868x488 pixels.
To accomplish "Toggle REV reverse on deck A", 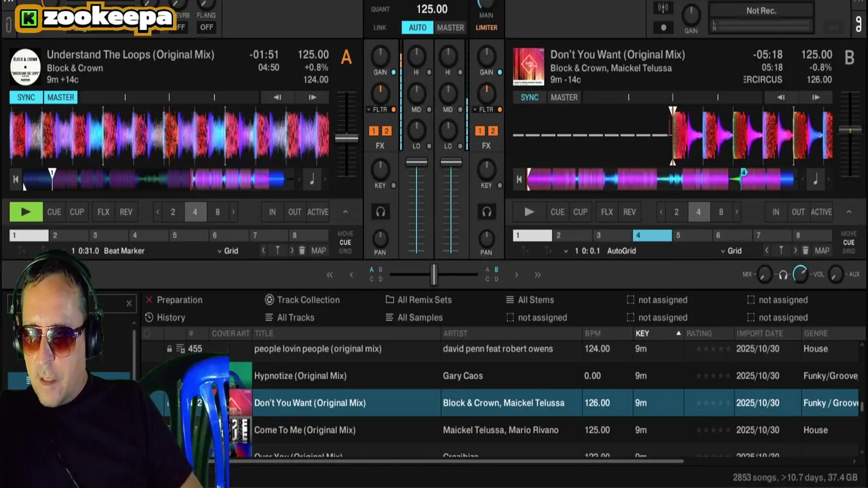I will (126, 212).
